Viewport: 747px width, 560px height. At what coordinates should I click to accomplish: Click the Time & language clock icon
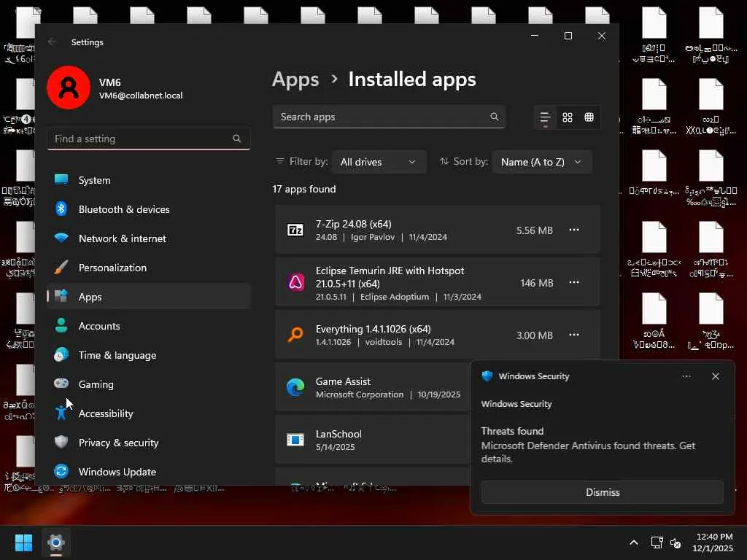(x=61, y=355)
